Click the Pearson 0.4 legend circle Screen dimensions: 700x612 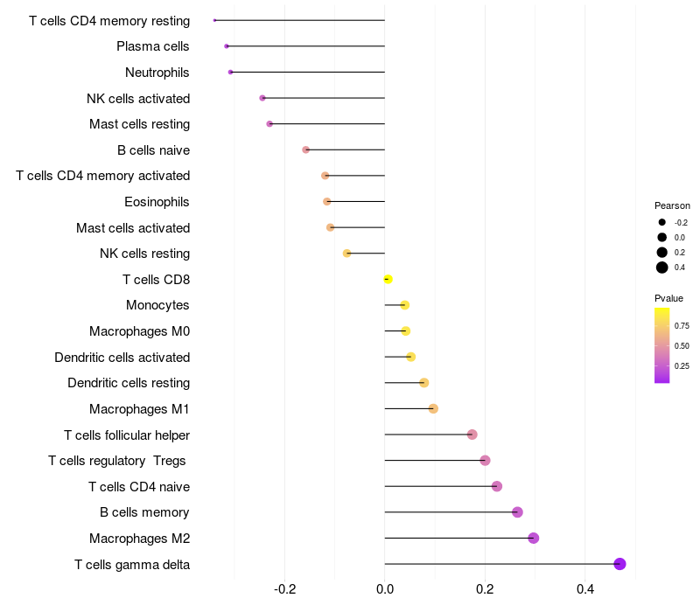(x=662, y=268)
